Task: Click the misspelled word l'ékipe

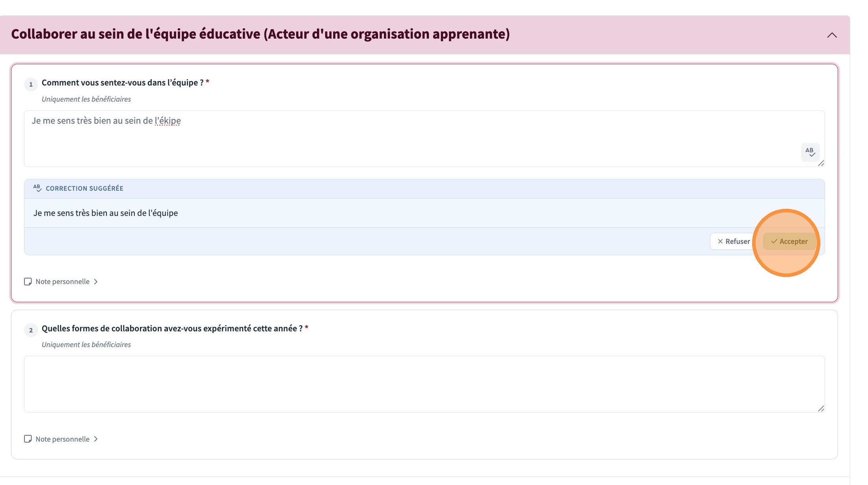Action: point(168,121)
